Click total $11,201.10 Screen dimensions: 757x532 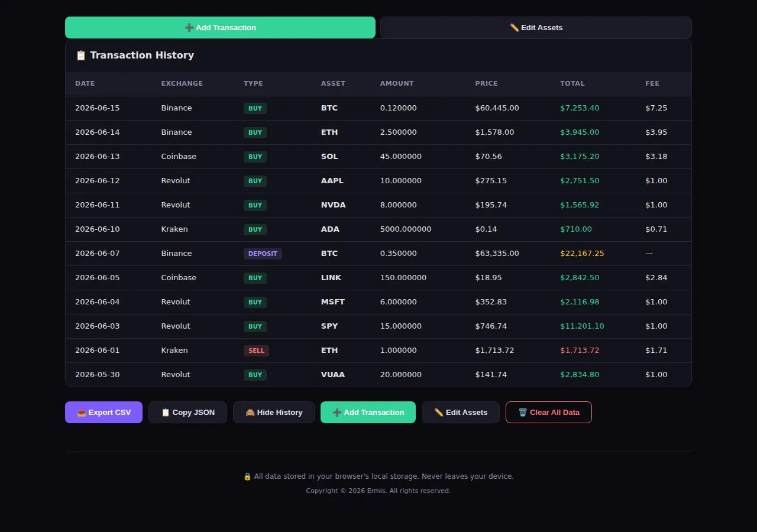[582, 326]
